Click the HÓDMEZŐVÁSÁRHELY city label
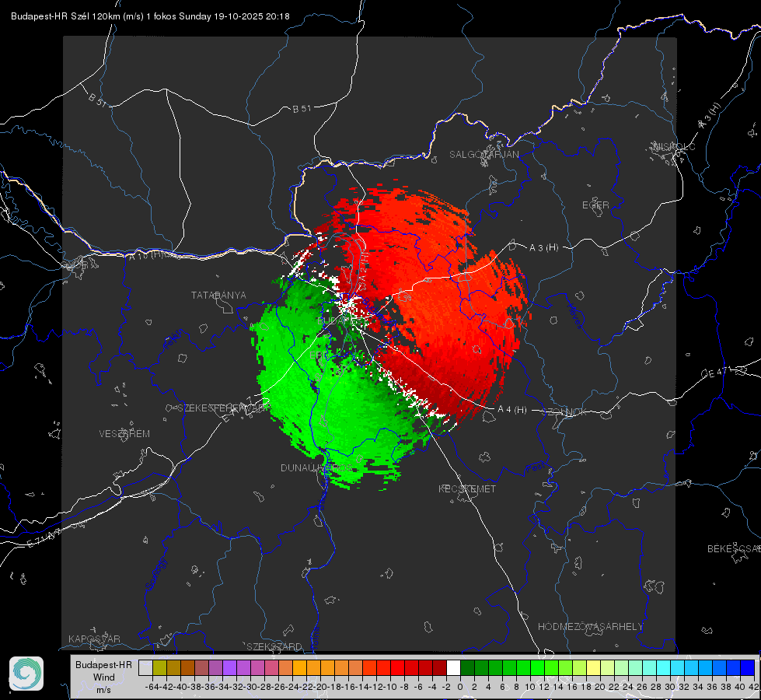The width and height of the screenshot is (761, 700). click(590, 627)
